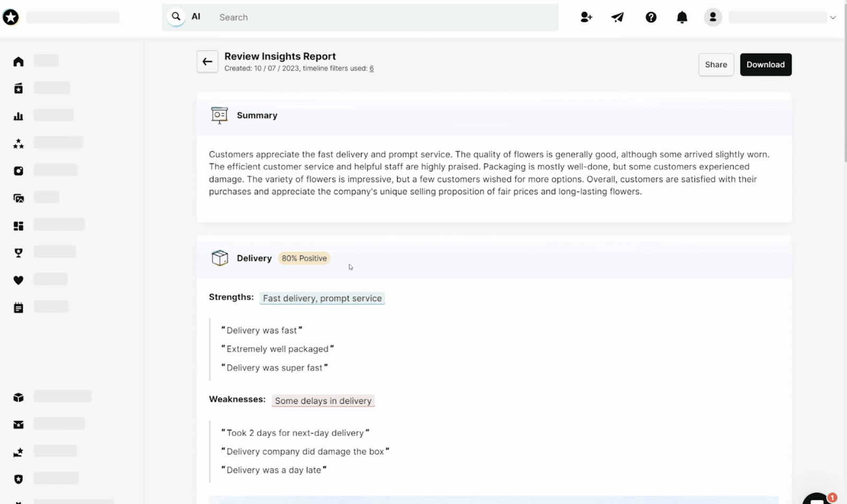Image resolution: width=847 pixels, height=504 pixels.
Task: Open the sidebar store icon below Home
Action: pyautogui.click(x=19, y=88)
